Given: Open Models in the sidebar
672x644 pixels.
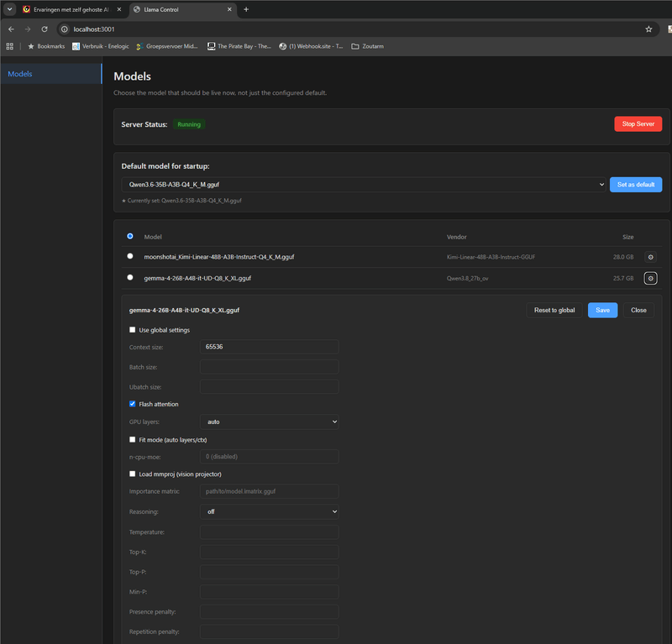Looking at the screenshot, I should pos(51,74).
